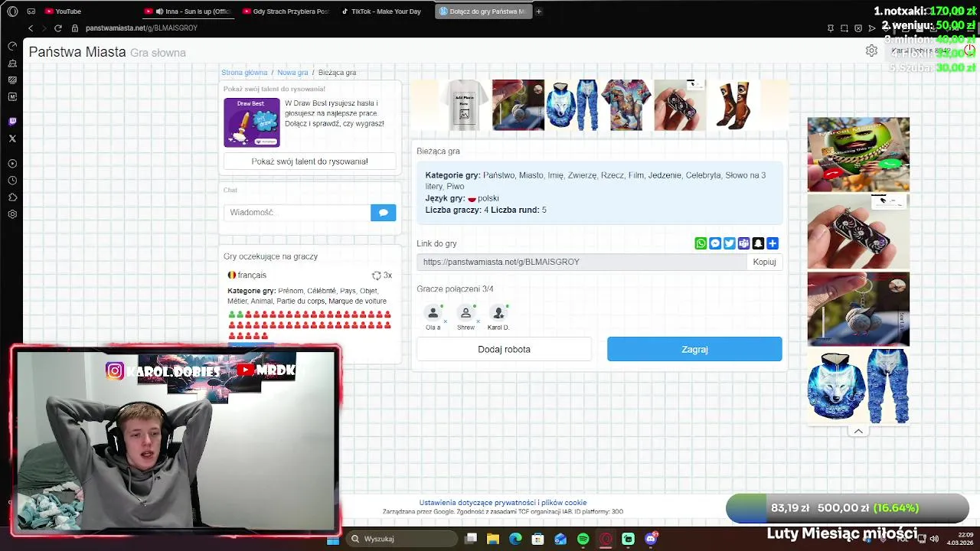Click the Kopiuj button for game link

[764, 262]
